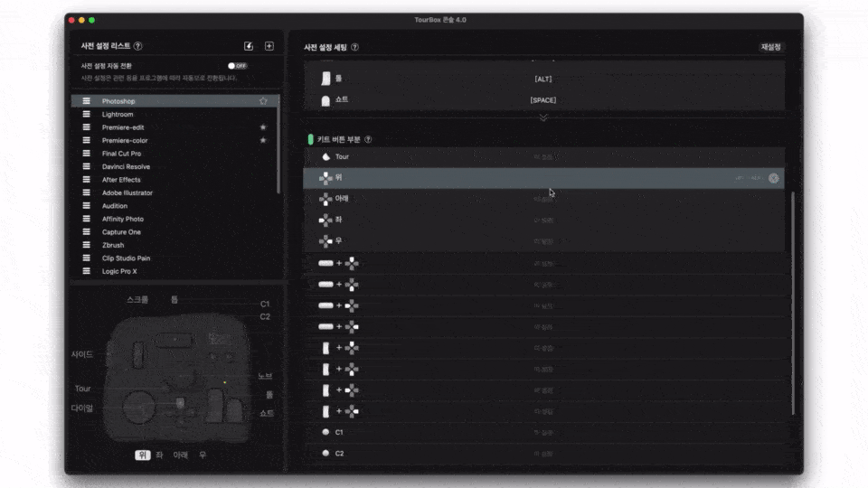Screen dimensions: 868x488
Task: Select the Affinity Photo preset
Action: point(175,219)
